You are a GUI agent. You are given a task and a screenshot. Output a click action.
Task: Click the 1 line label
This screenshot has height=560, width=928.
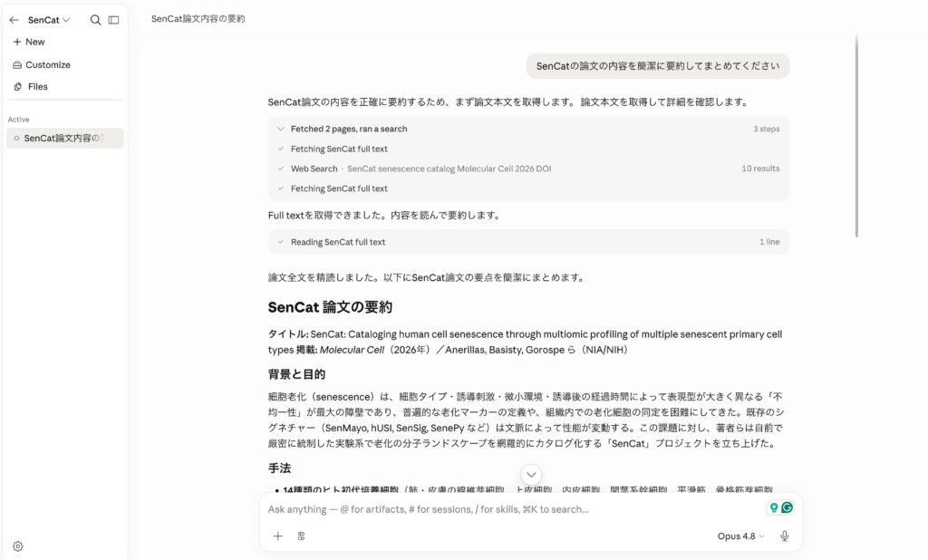769,242
